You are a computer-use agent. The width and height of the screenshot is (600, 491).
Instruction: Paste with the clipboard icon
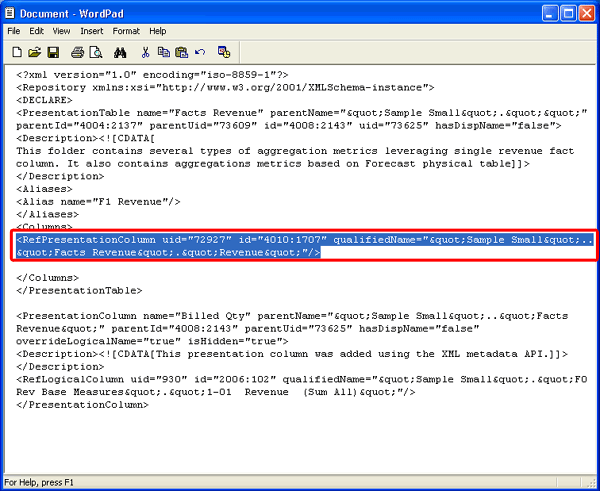tap(181, 52)
